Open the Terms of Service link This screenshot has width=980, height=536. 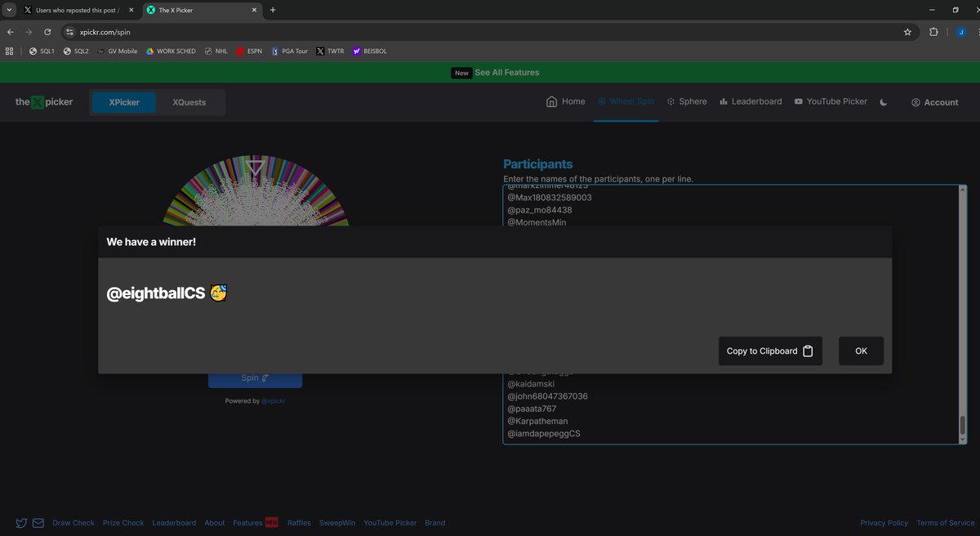(945, 523)
